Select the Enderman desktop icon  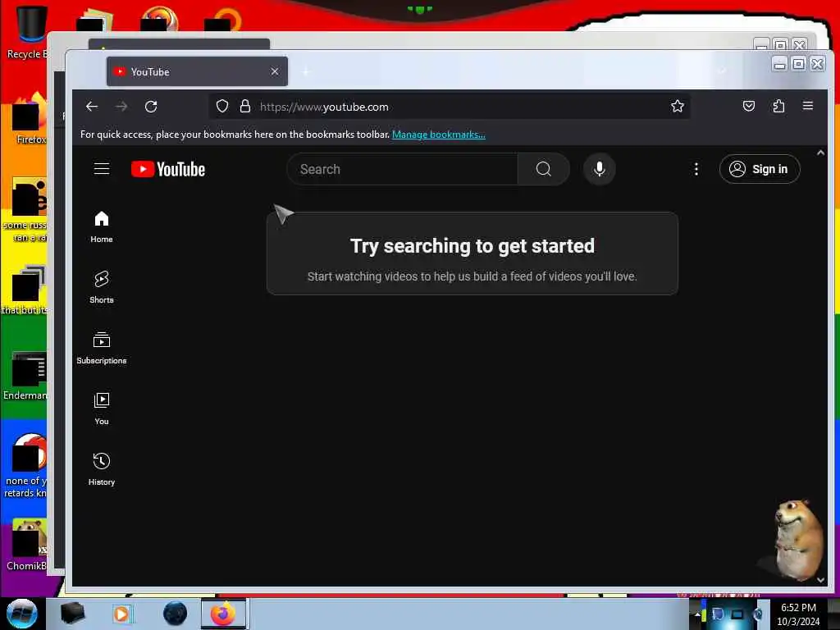click(x=25, y=375)
